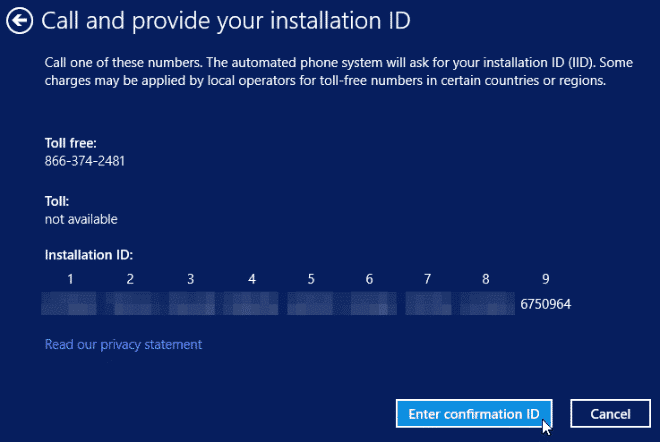The height and width of the screenshot is (442, 660).
Task: Click column number 5 header
Action: click(x=311, y=279)
